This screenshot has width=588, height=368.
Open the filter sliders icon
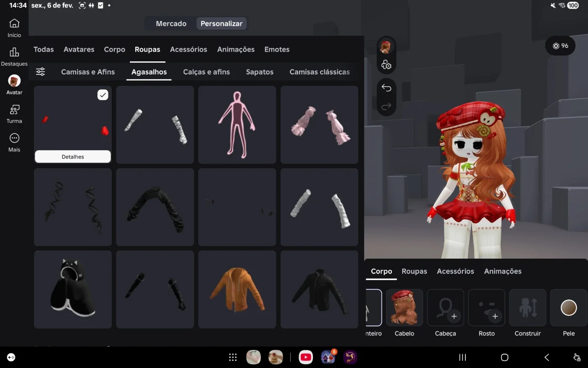(x=40, y=71)
